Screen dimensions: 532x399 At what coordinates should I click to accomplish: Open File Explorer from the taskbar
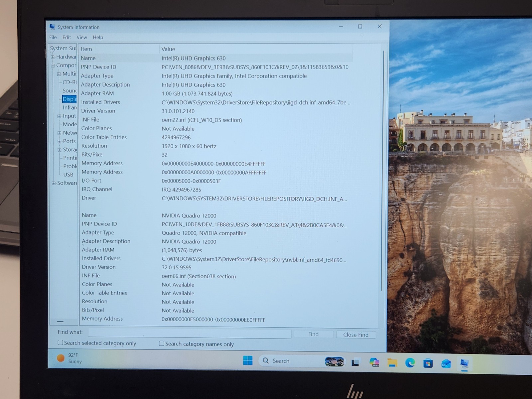tap(392, 362)
